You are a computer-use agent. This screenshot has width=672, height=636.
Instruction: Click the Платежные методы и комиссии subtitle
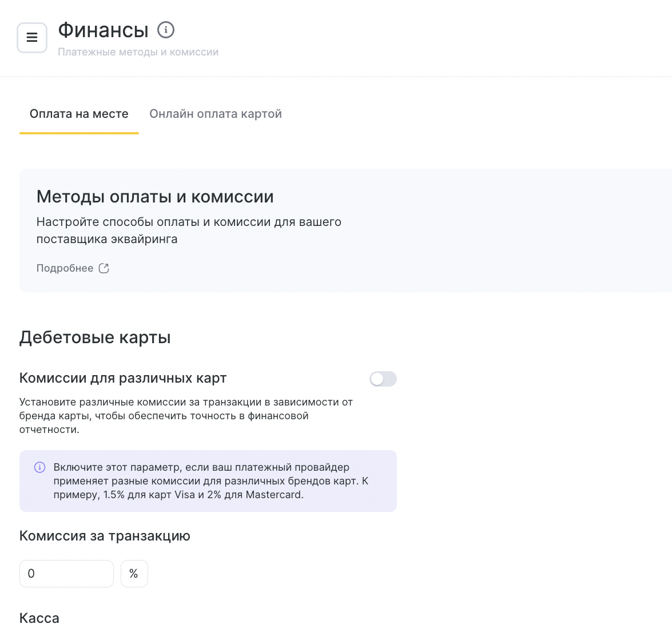click(138, 52)
